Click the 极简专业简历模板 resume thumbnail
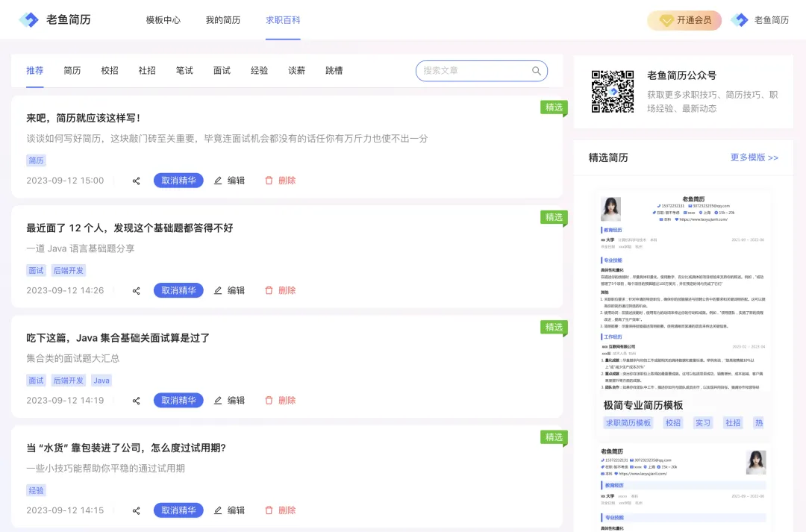The width and height of the screenshot is (806, 532). (684, 291)
